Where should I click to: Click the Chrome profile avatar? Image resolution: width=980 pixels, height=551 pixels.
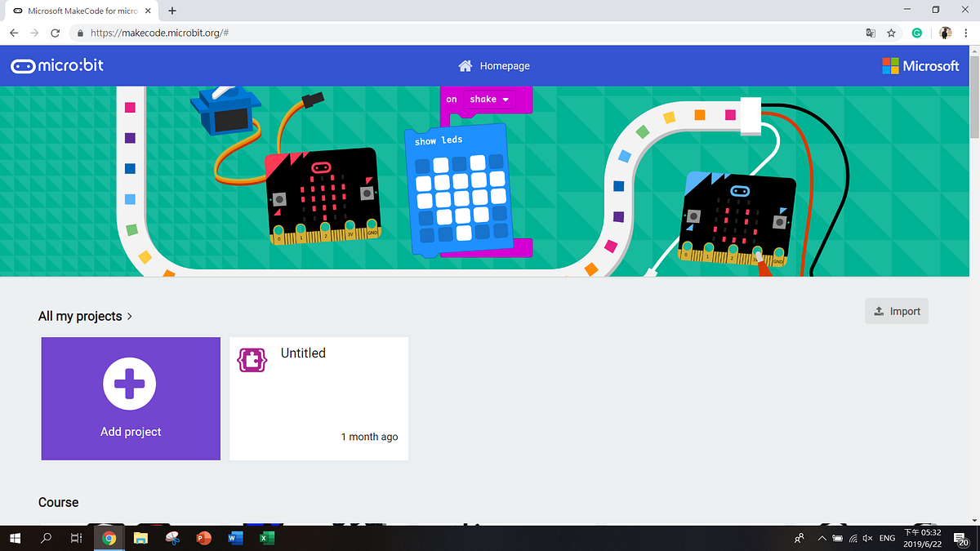tap(945, 33)
